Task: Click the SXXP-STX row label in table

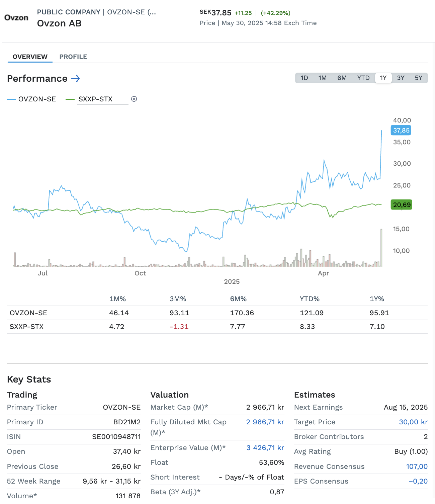Action: 26,327
